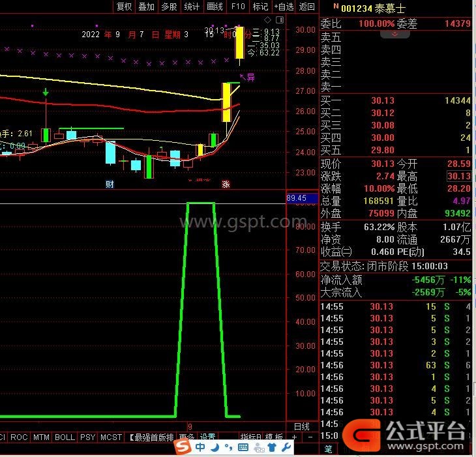Click the 涨 limit-up marker below candles
476x457 pixels.
coord(226,184)
